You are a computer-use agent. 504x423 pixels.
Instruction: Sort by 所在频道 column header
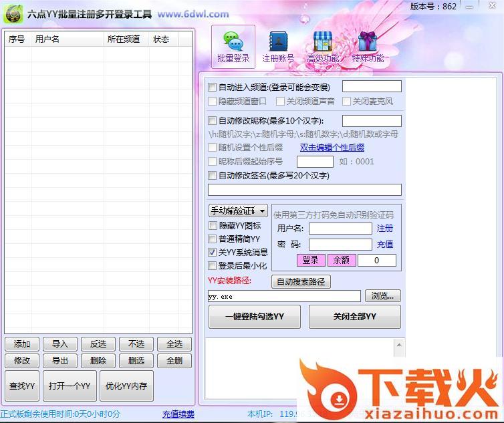pyautogui.click(x=126, y=39)
